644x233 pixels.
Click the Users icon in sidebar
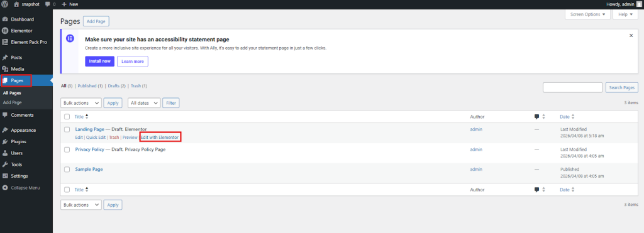pos(5,153)
